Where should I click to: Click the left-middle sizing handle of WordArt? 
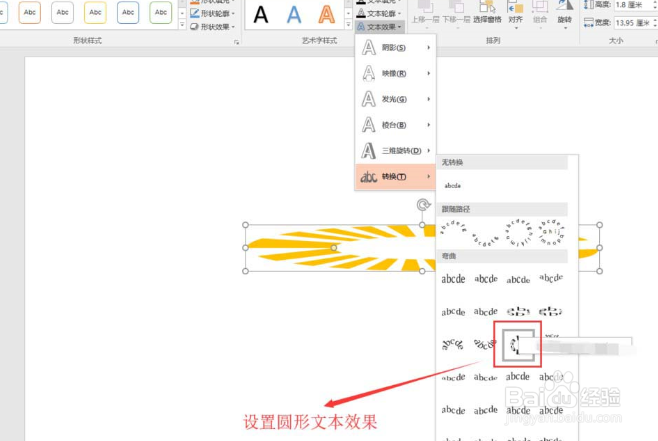pos(245,248)
